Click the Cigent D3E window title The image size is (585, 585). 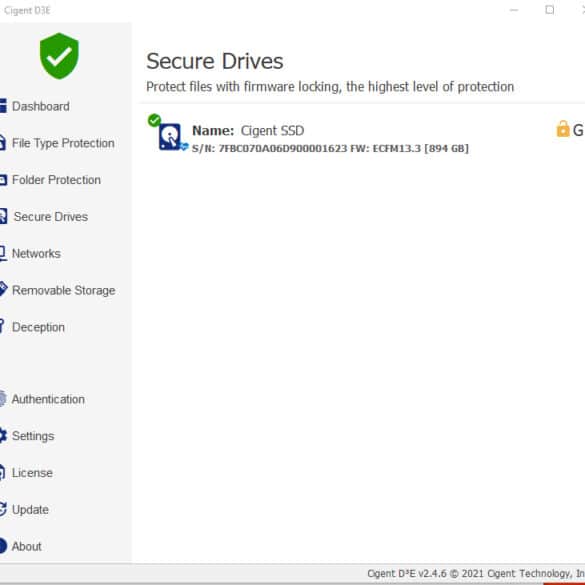(27, 10)
